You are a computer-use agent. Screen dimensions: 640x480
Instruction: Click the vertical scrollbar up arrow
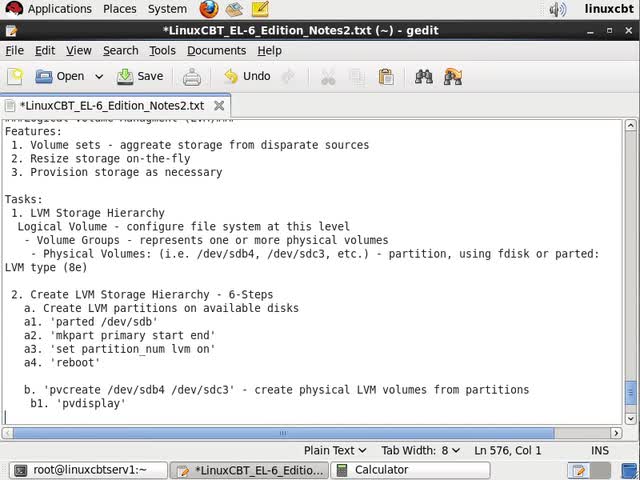[631, 125]
